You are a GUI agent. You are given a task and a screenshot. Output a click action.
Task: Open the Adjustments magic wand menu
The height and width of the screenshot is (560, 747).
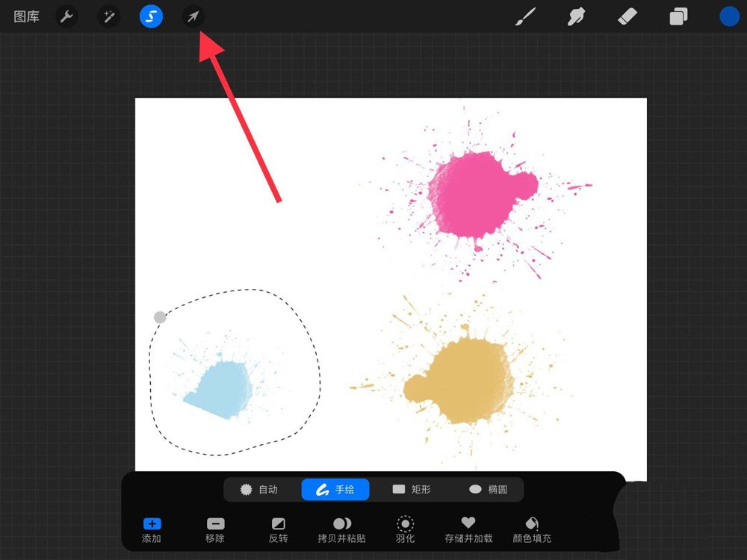108,17
